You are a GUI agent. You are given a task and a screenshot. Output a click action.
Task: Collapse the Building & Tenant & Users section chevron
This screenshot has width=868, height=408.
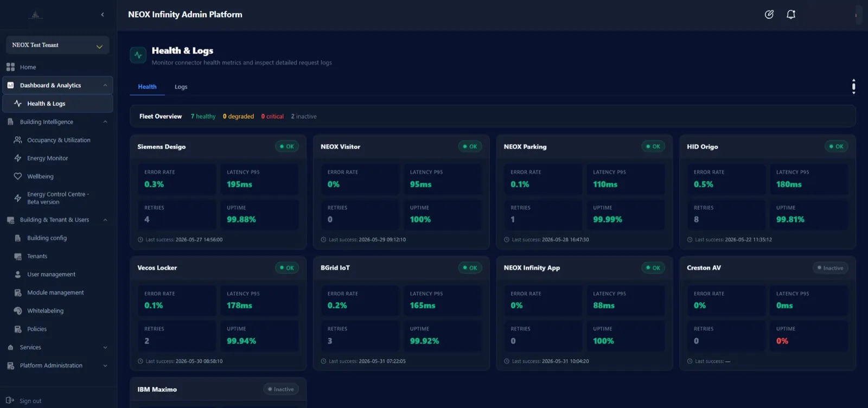click(x=105, y=220)
